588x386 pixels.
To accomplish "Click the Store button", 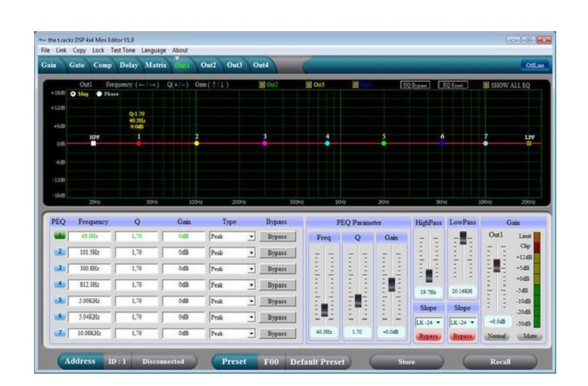I will point(406,362).
